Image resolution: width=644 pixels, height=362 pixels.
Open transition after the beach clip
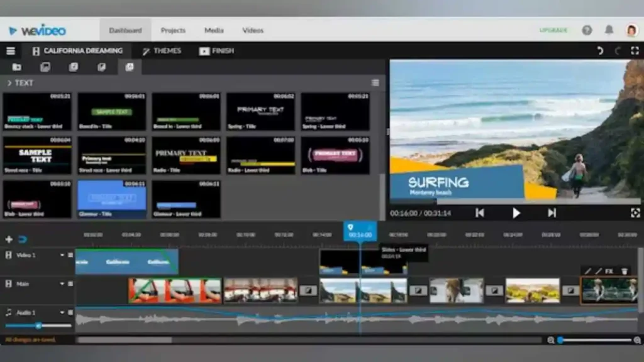[x=418, y=290]
